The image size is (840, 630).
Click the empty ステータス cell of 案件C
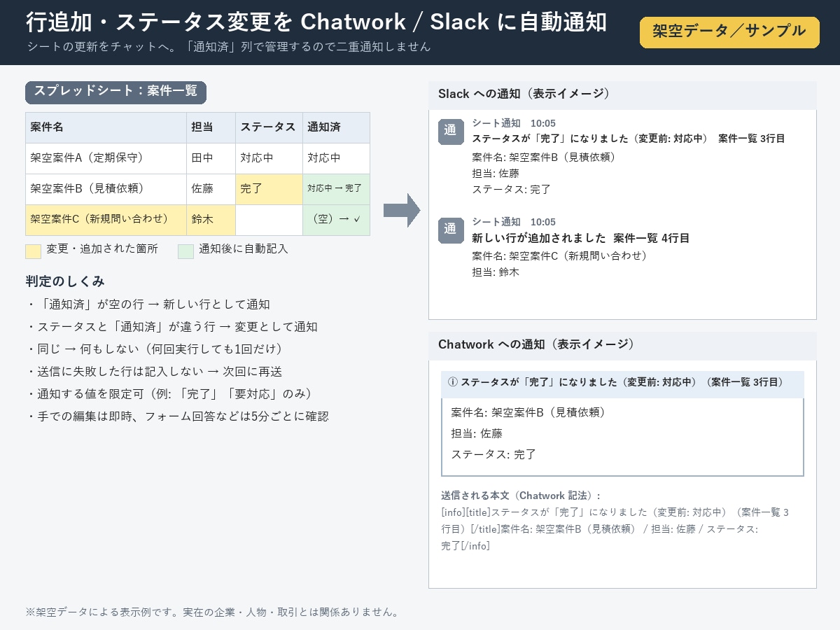click(x=269, y=220)
